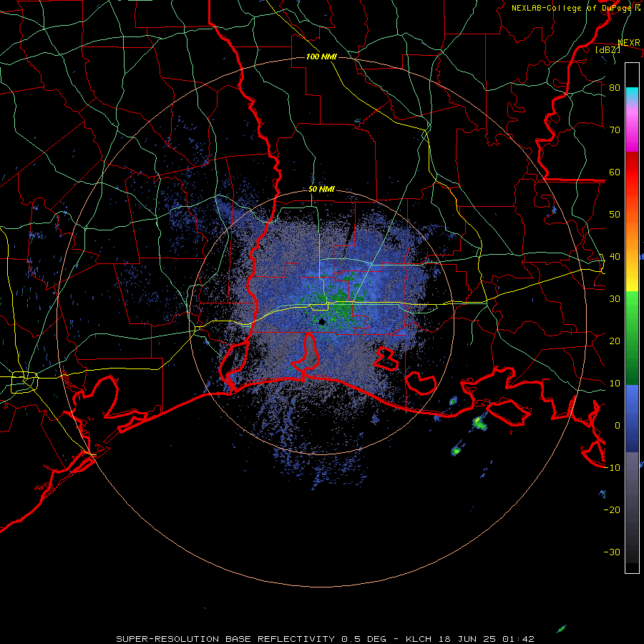Select the 40 value on the dBZ scale
This screenshot has height=644, width=644.
click(x=615, y=257)
